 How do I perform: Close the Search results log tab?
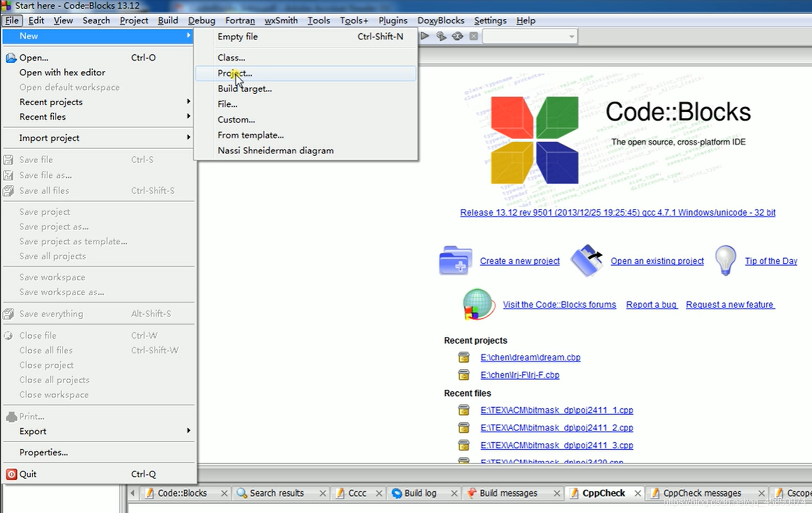tap(323, 494)
